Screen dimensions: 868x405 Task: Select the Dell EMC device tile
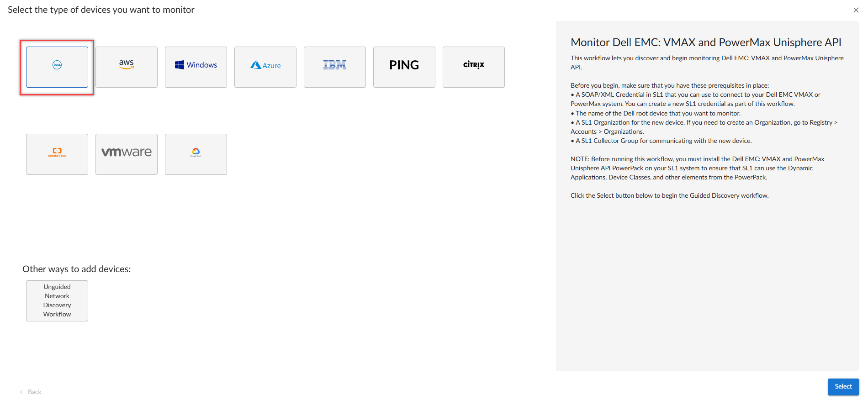(57, 67)
